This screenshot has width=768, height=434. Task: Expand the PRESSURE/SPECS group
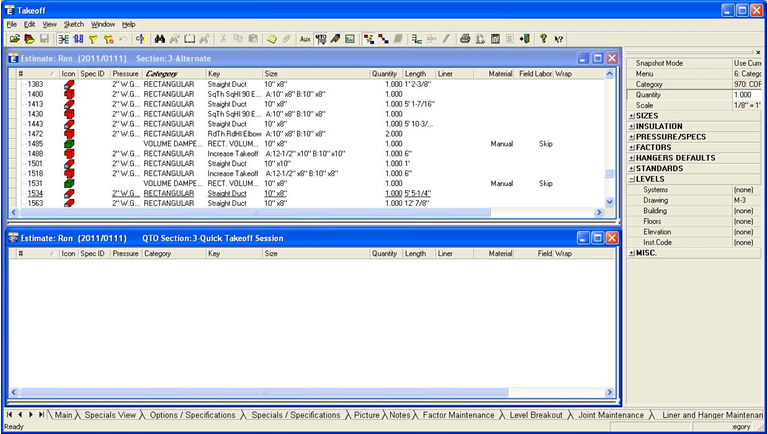point(631,137)
